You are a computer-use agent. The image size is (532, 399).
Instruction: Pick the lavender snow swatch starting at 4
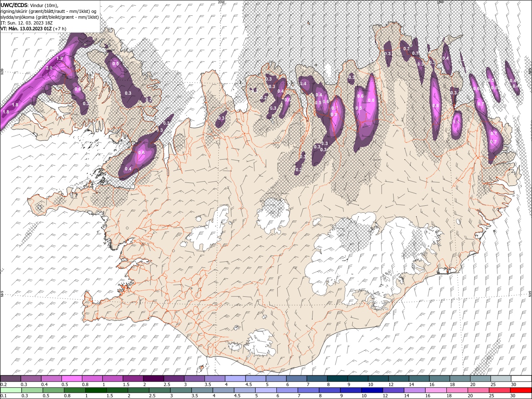click(235, 379)
